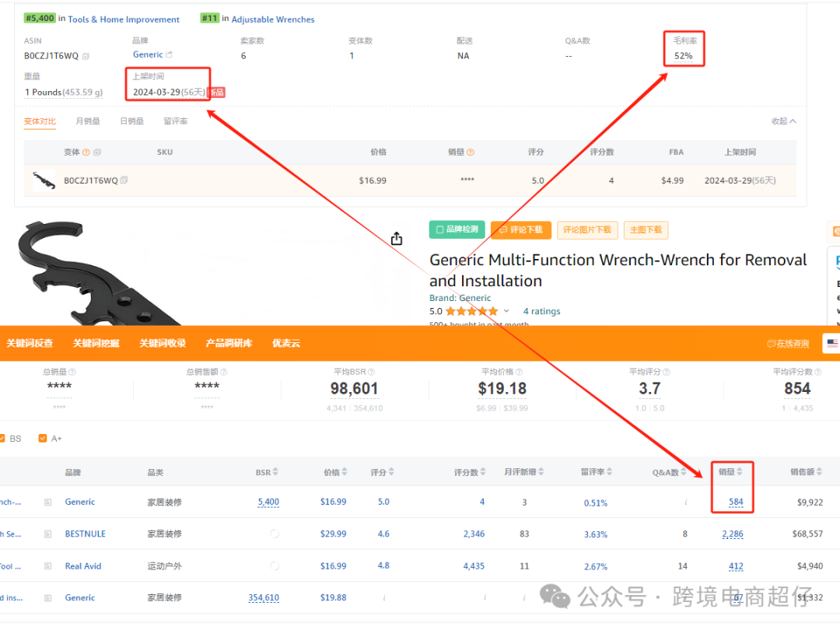Click sales value 412 in Real Avid row
Image resolution: width=840 pixels, height=630 pixels.
(x=736, y=566)
